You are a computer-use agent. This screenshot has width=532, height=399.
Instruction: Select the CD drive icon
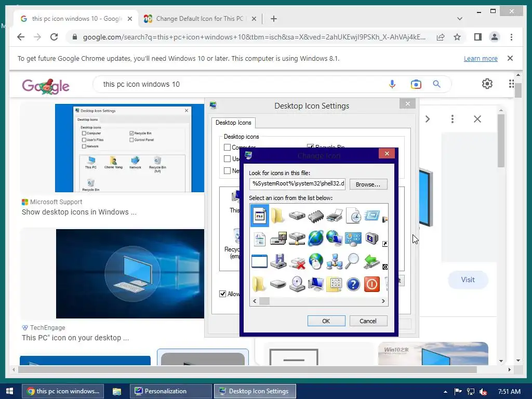coord(297,284)
